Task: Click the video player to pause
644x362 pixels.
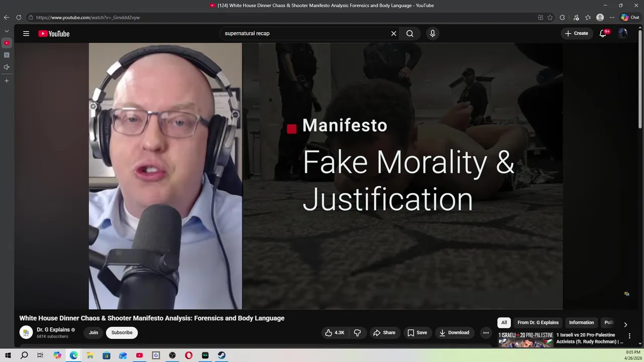Action: tap(326, 176)
